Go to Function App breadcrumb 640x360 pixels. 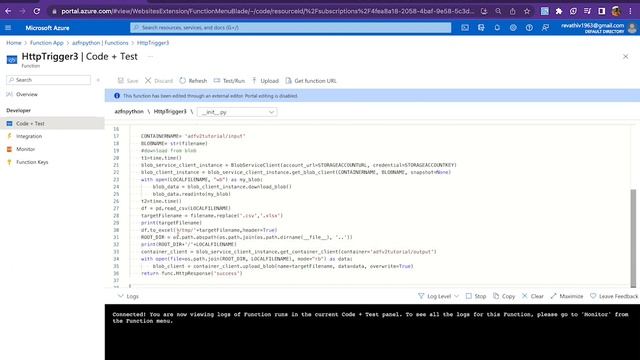pos(47,43)
